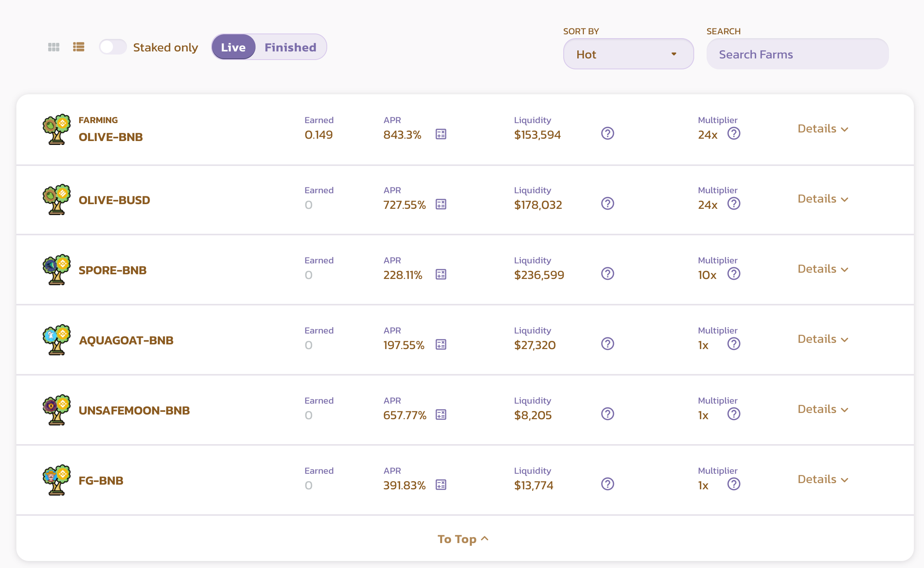924x568 pixels.
Task: Click liquidity help icon for OLIVE-BUSD
Action: (607, 204)
